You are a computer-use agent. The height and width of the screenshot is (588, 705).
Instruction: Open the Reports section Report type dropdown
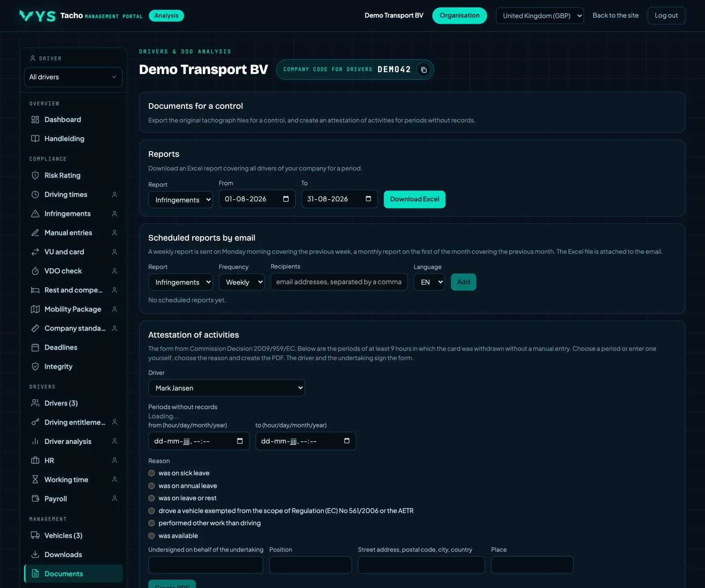[x=181, y=200]
